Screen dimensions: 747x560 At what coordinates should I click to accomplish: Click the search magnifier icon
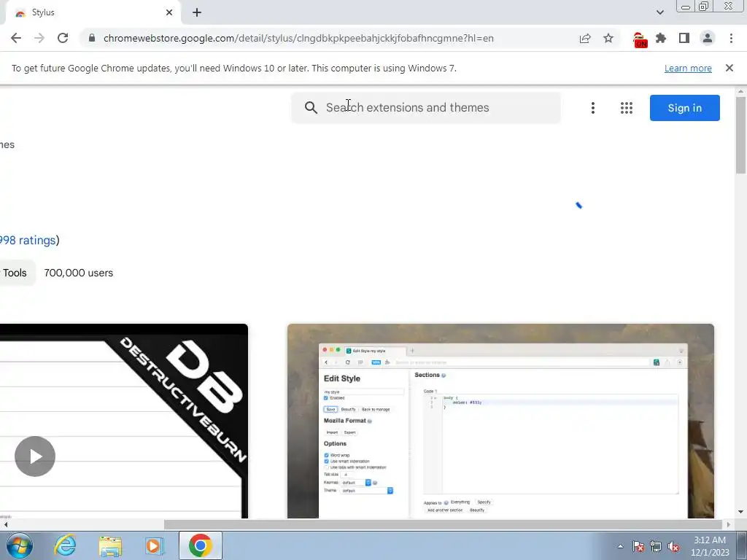[311, 108]
